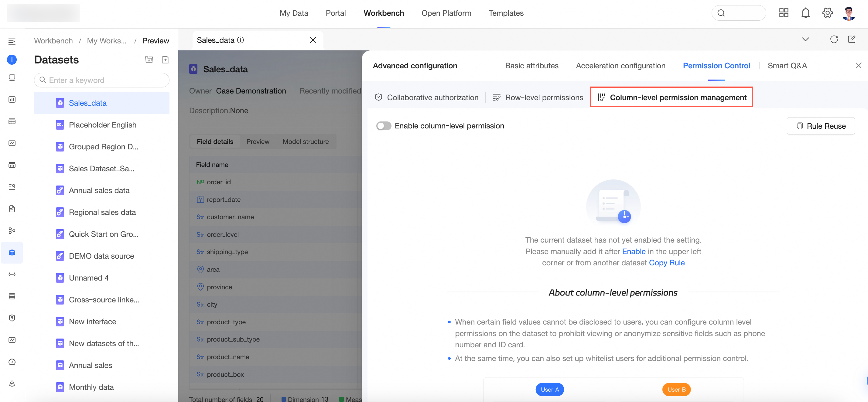This screenshot has width=868, height=402.
Task: Select Annual sales data dataset
Action: point(99,190)
